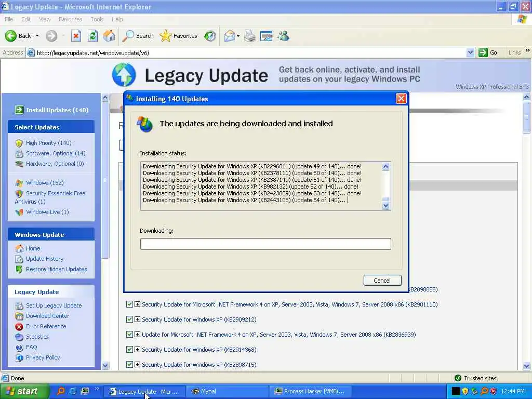The height and width of the screenshot is (399, 532).
Task: Open Restore Hidden Updates link
Action: [x=56, y=269]
